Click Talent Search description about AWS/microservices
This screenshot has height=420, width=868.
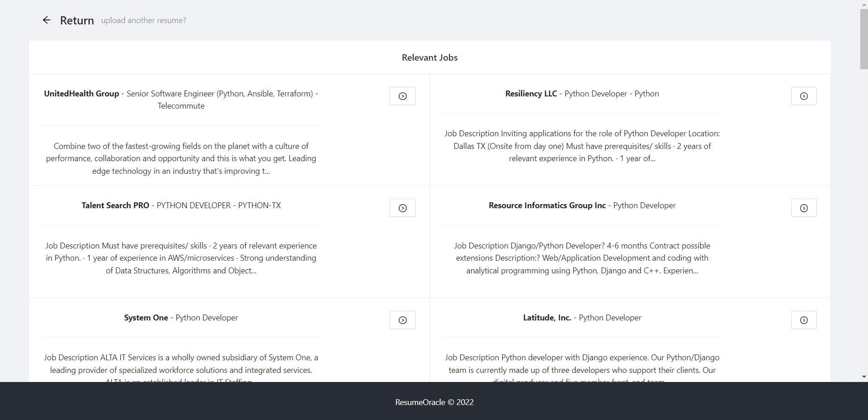[181, 258]
